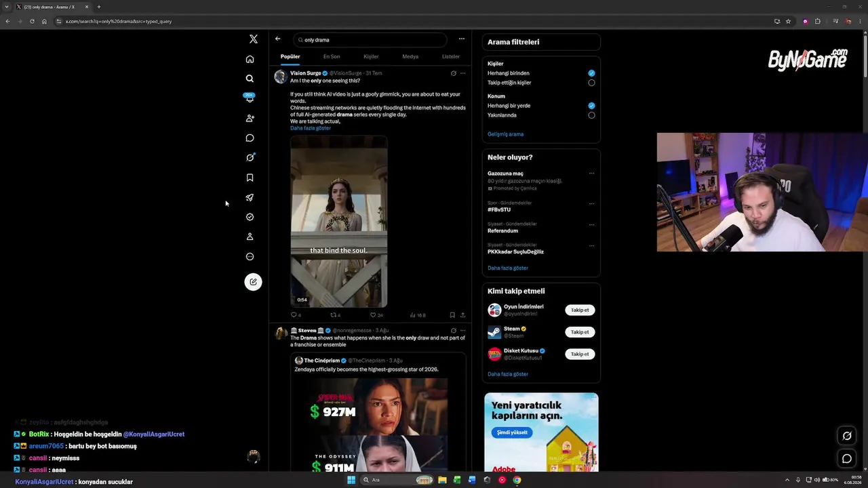
Task: Open options for 'Gazozuna maç' trend
Action: (591, 174)
